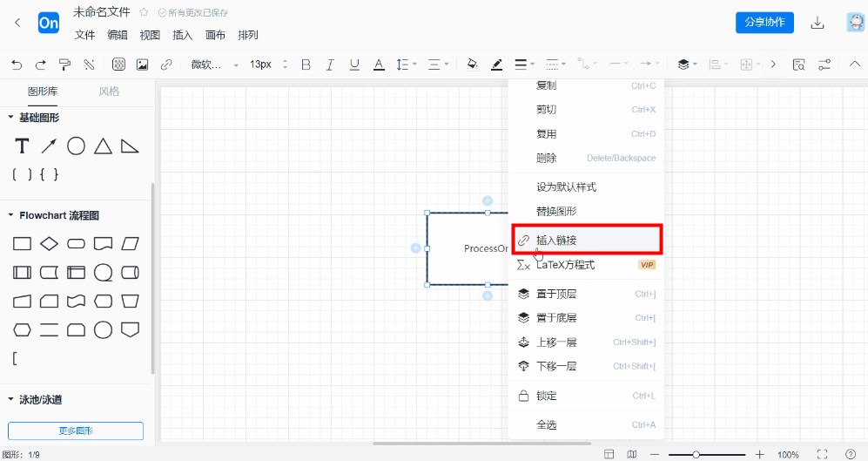Open the font family dropdown
The width and height of the screenshot is (868, 461).
(x=215, y=64)
